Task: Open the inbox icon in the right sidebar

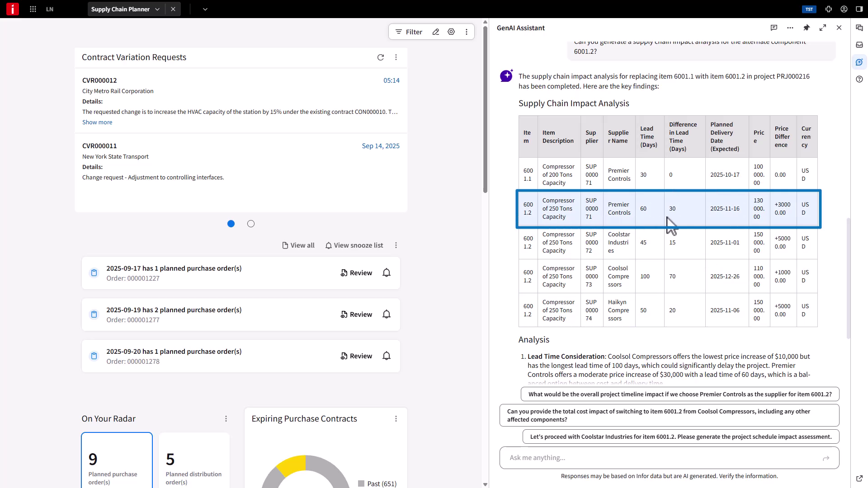Action: point(859,45)
